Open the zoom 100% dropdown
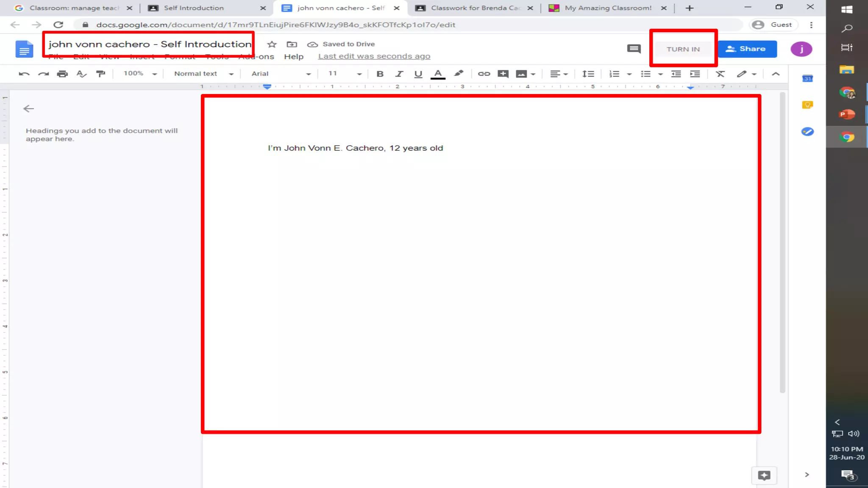 (x=140, y=74)
